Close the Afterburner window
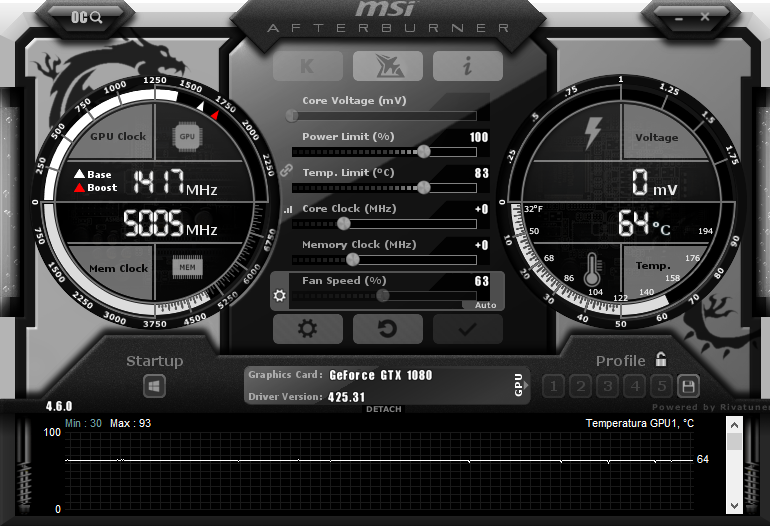The image size is (770, 528). [x=705, y=17]
